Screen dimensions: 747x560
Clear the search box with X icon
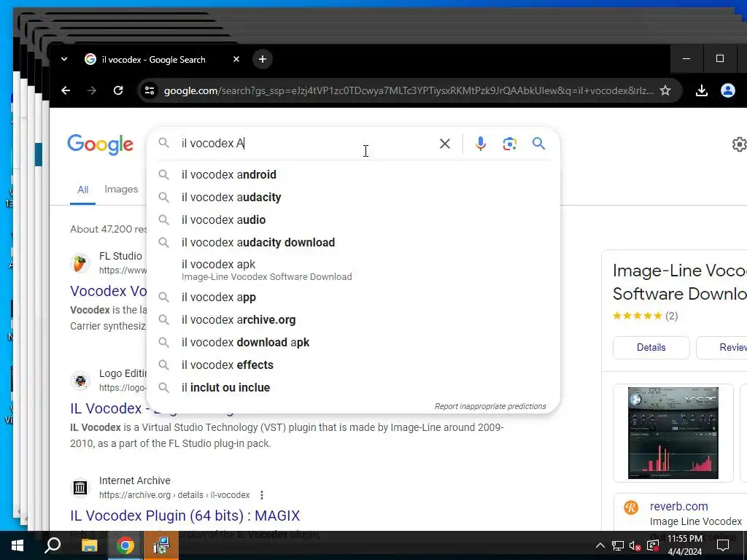click(444, 144)
